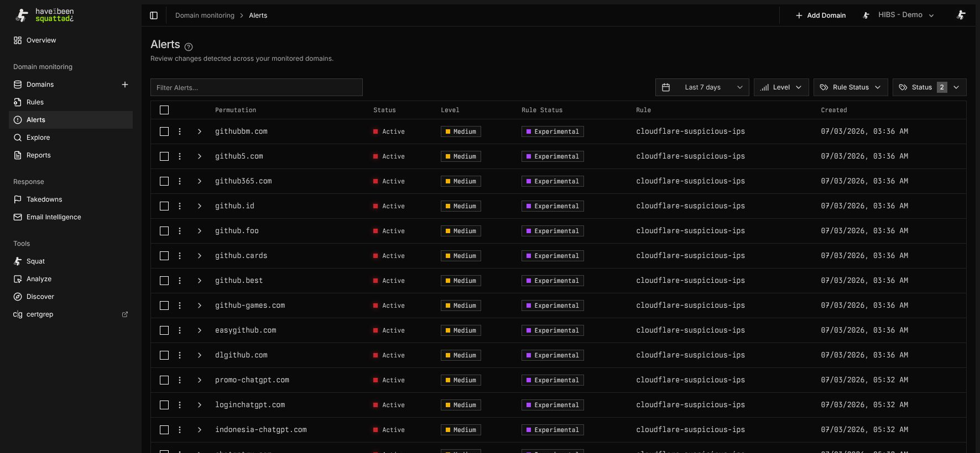Check the github.id row checkbox
This screenshot has height=453, width=980.
tap(164, 206)
